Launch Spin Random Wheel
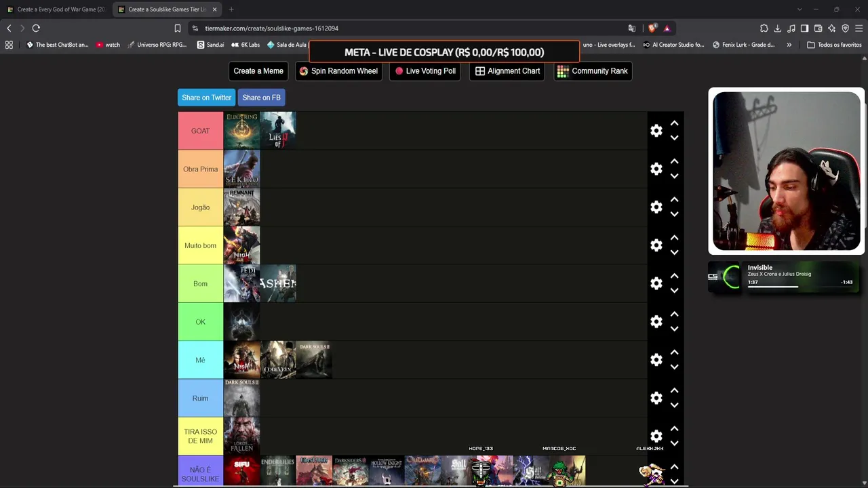This screenshot has width=868, height=488. (x=338, y=71)
